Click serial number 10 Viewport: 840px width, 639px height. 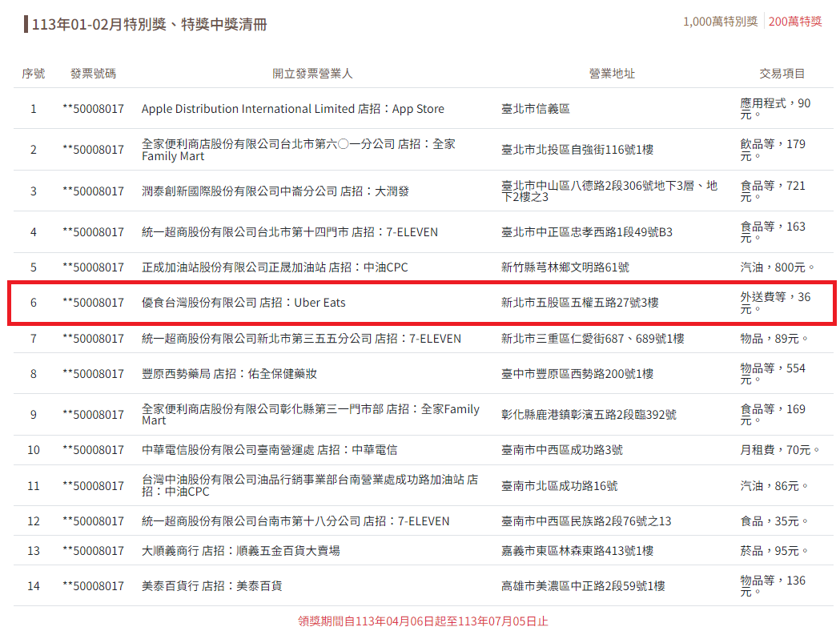coord(33,450)
